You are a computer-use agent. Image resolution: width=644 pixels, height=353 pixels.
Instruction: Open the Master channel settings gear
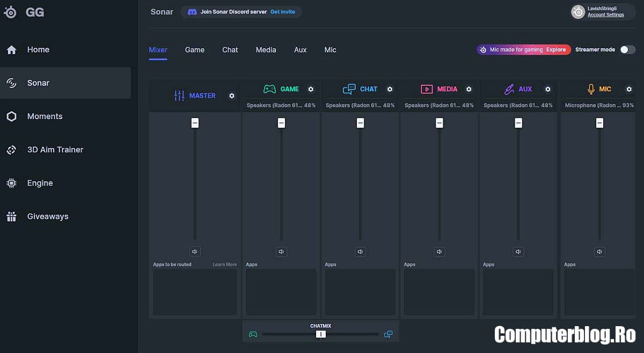click(232, 95)
